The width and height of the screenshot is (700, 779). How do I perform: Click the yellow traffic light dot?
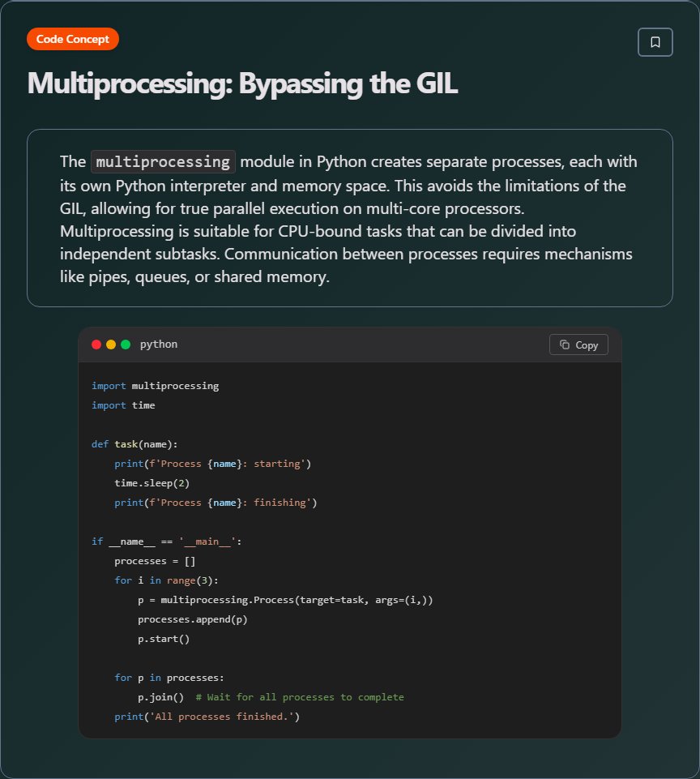(x=109, y=344)
